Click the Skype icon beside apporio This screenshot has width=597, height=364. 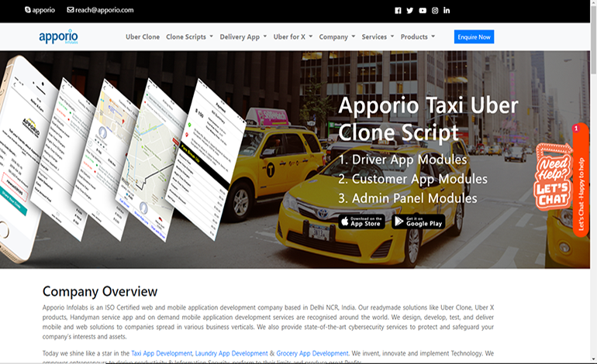pyautogui.click(x=28, y=9)
